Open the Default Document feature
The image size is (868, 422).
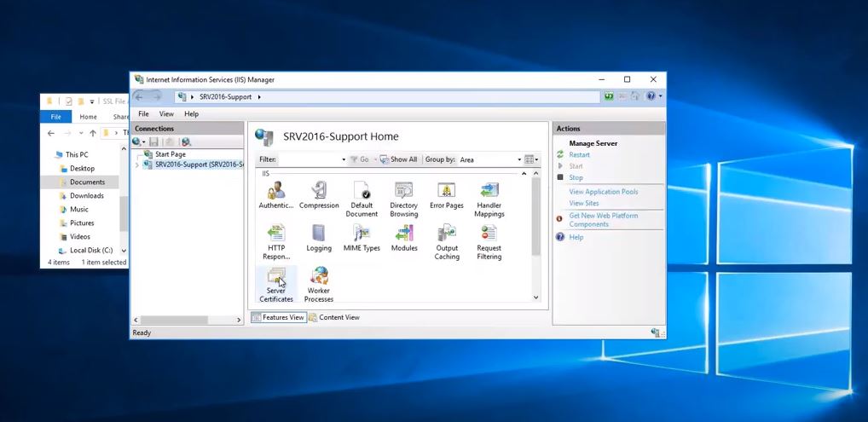click(x=362, y=199)
